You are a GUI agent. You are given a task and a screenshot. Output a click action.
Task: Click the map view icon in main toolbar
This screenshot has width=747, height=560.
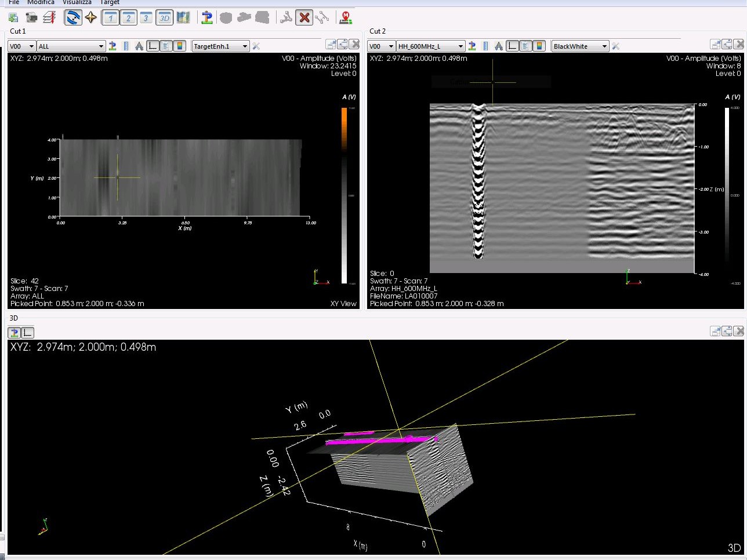[x=183, y=17]
